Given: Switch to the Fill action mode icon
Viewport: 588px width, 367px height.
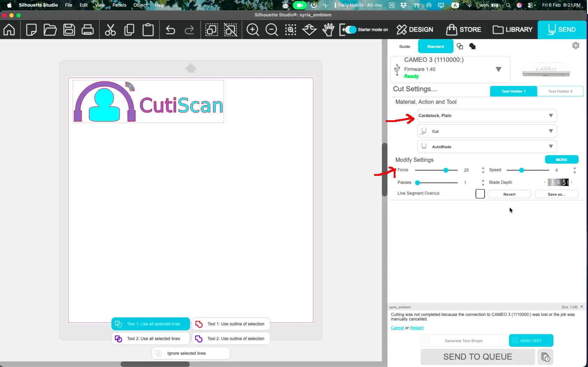Looking at the screenshot, I should coord(472,46).
